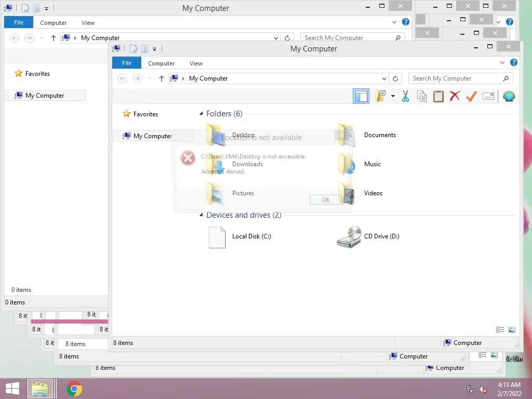Screen dimensions: 532x399
Task: Open the File tab in front window
Action: click(127, 63)
